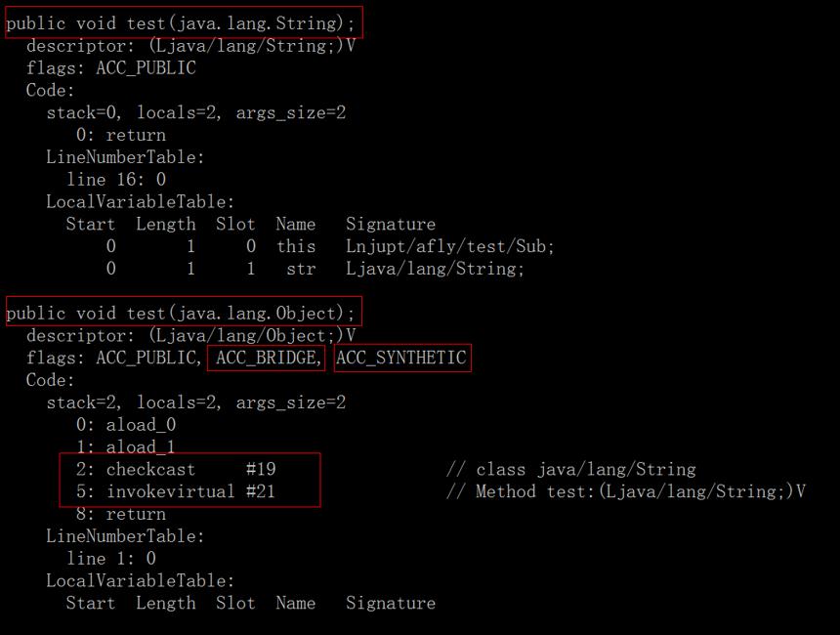The width and height of the screenshot is (840, 635).
Task: Click the invokevirtual #21 instruction
Action: click(x=176, y=491)
